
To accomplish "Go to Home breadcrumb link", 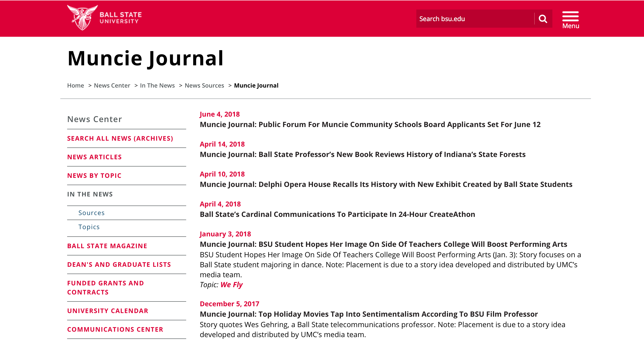I will 76,86.
